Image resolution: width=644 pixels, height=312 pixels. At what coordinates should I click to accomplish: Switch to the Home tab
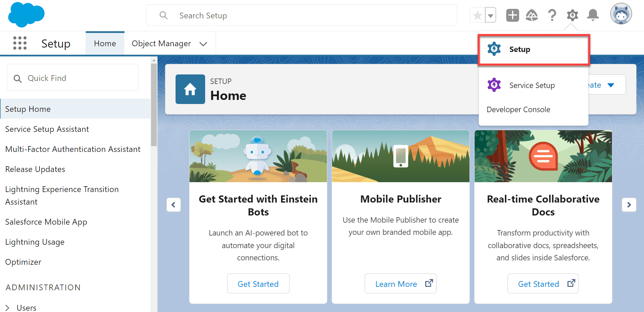[105, 43]
